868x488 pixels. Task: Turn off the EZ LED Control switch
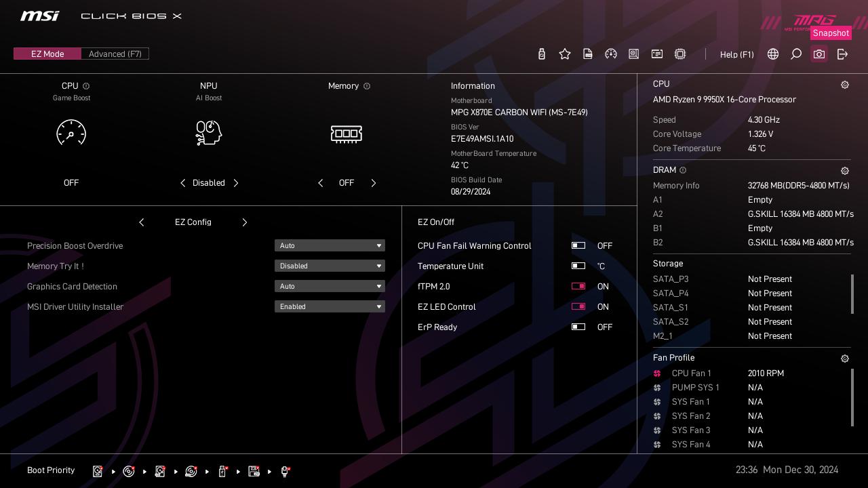(x=578, y=306)
